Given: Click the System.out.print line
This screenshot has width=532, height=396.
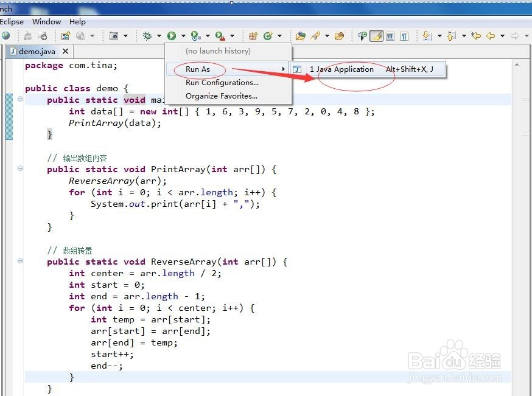Looking at the screenshot, I should (175, 204).
